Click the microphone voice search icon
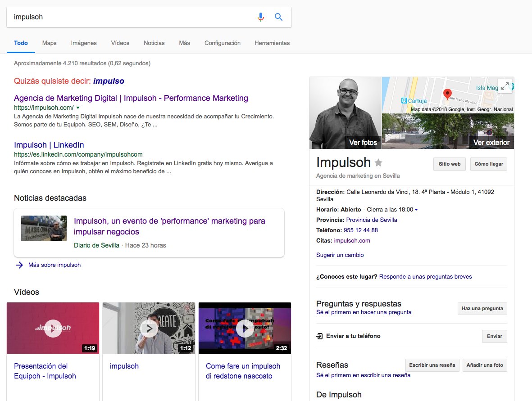Screen dimensions: 532x401 [260, 17]
